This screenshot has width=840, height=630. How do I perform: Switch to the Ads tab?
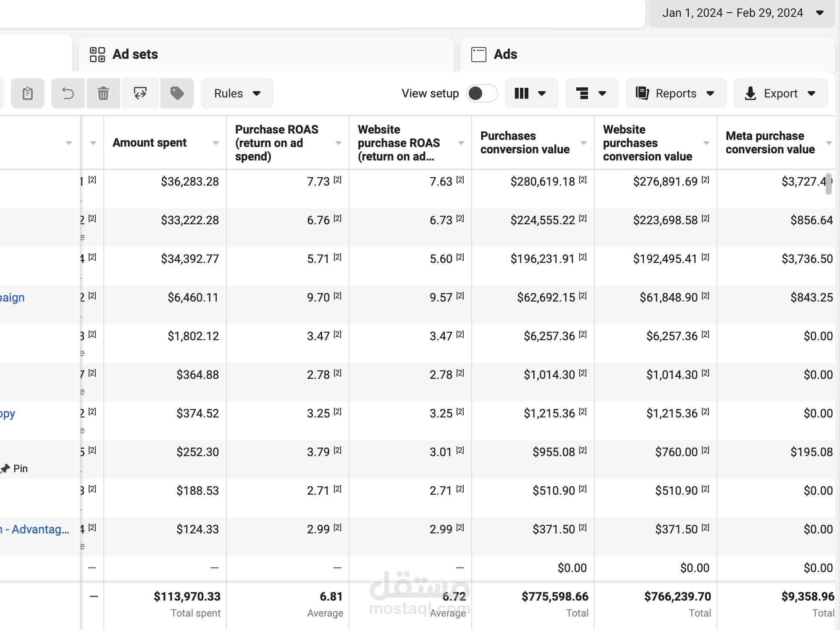coord(647,55)
